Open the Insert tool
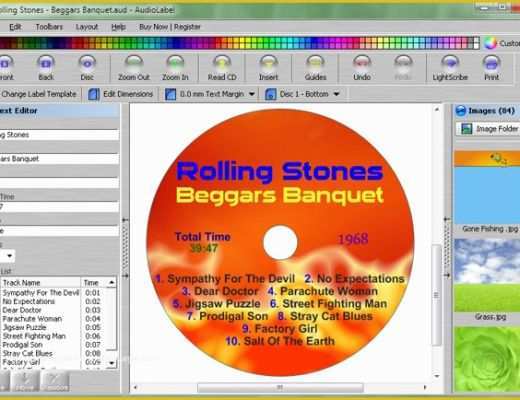520x400 pixels. [268, 68]
